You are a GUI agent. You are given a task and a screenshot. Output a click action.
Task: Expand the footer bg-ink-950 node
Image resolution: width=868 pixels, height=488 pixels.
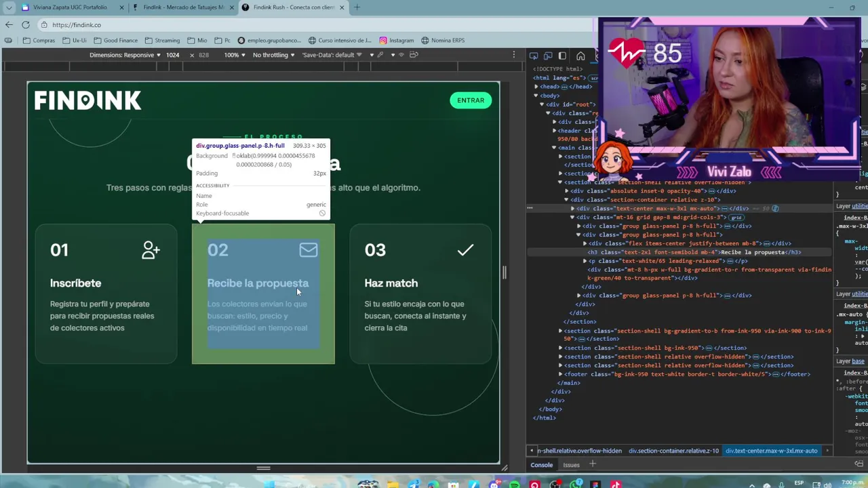click(561, 374)
